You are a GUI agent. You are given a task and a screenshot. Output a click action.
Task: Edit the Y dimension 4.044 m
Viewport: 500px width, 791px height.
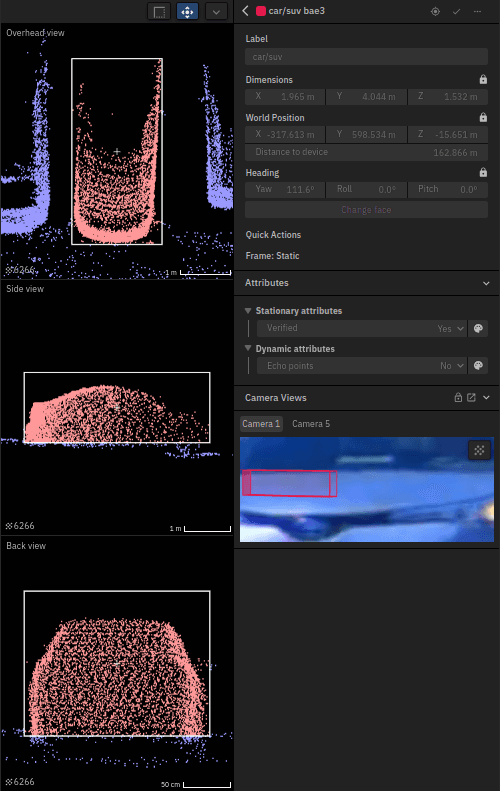click(366, 96)
